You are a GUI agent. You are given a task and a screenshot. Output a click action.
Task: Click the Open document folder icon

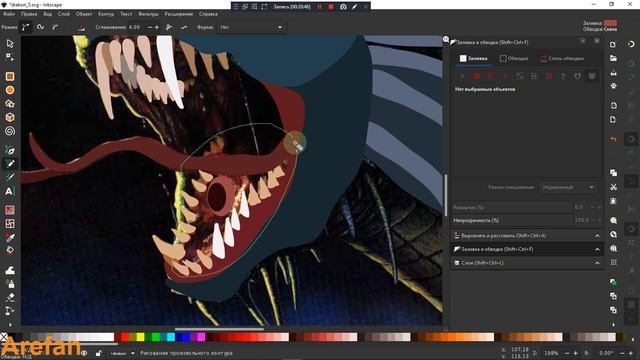click(613, 58)
